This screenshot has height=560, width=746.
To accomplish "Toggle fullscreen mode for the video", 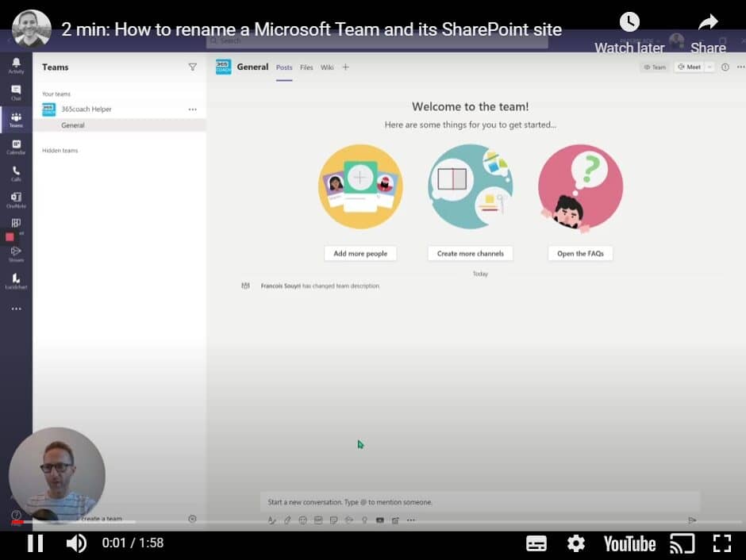I will [x=721, y=543].
